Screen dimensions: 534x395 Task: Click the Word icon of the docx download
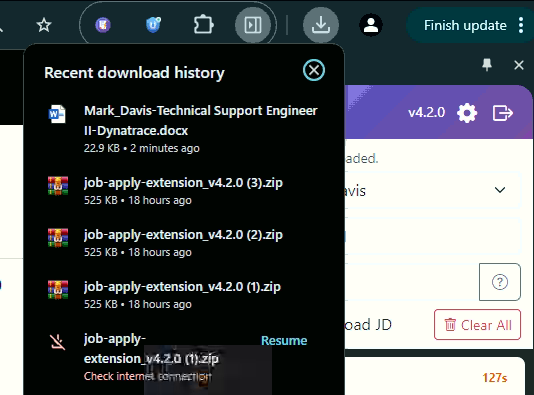(x=57, y=114)
